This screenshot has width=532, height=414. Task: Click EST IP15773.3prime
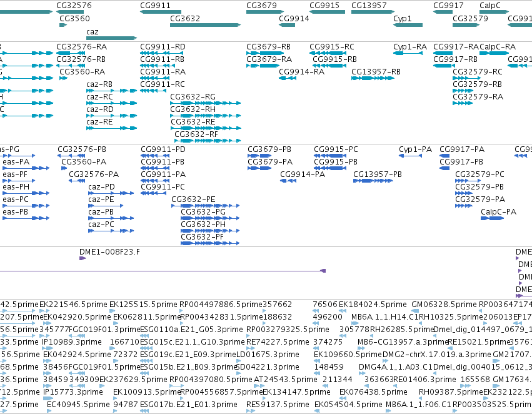point(73,392)
